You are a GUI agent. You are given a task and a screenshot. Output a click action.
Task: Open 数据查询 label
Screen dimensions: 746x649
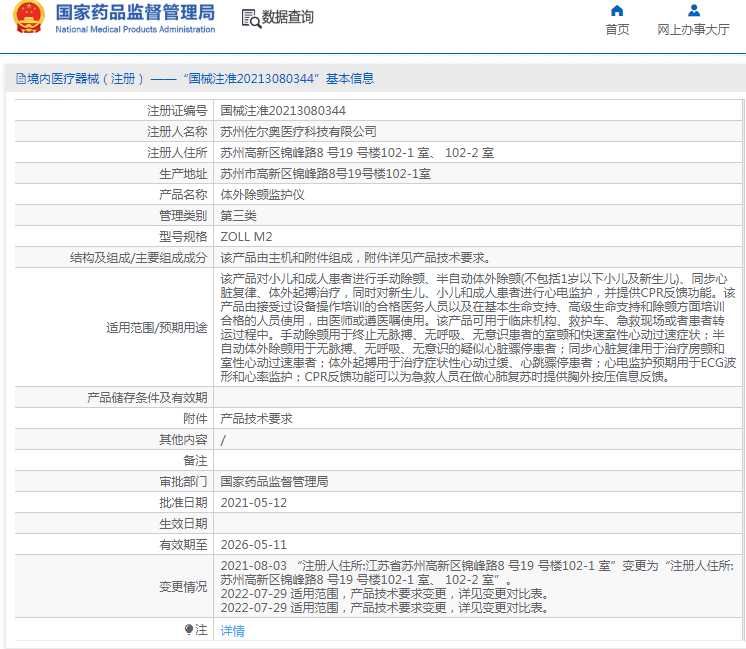coord(287,17)
